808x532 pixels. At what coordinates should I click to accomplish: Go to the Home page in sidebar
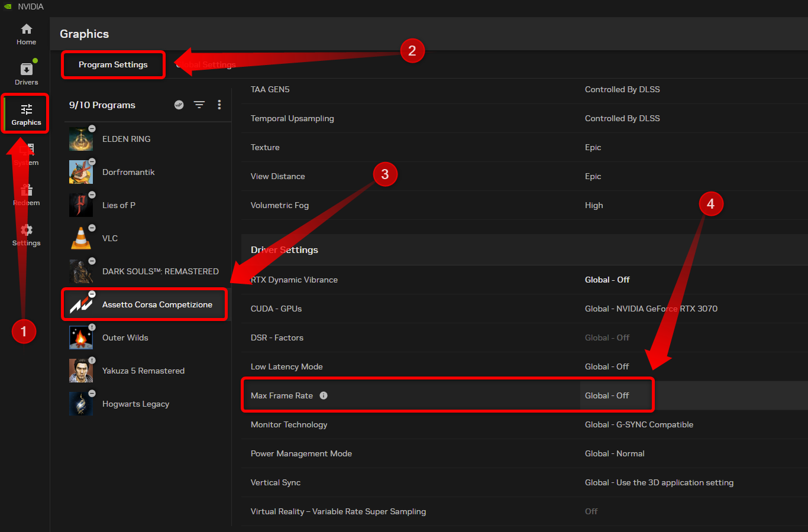pos(26,34)
